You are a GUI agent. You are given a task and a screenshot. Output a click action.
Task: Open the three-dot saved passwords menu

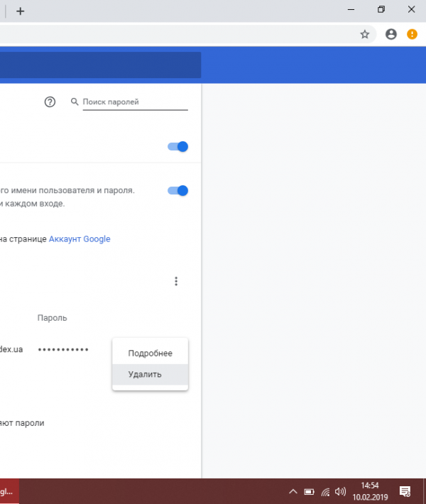176,282
